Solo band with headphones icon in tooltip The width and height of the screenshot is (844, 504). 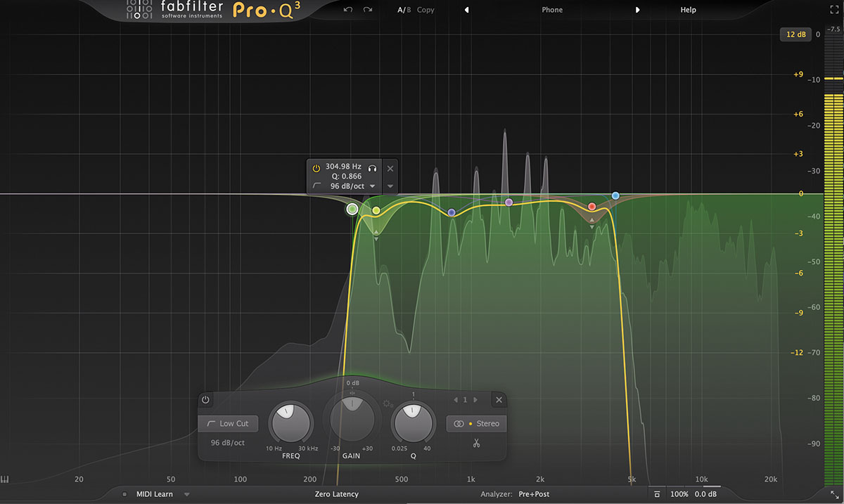pyautogui.click(x=373, y=168)
